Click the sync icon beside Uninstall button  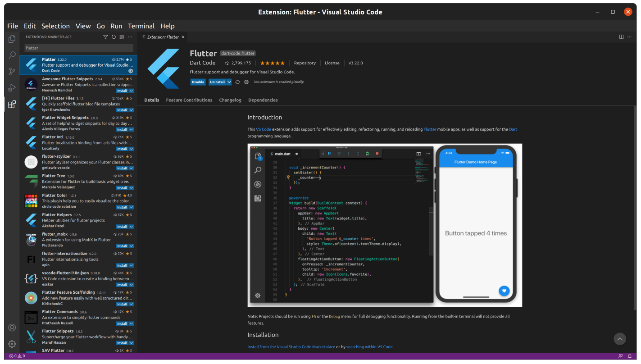coord(237,82)
